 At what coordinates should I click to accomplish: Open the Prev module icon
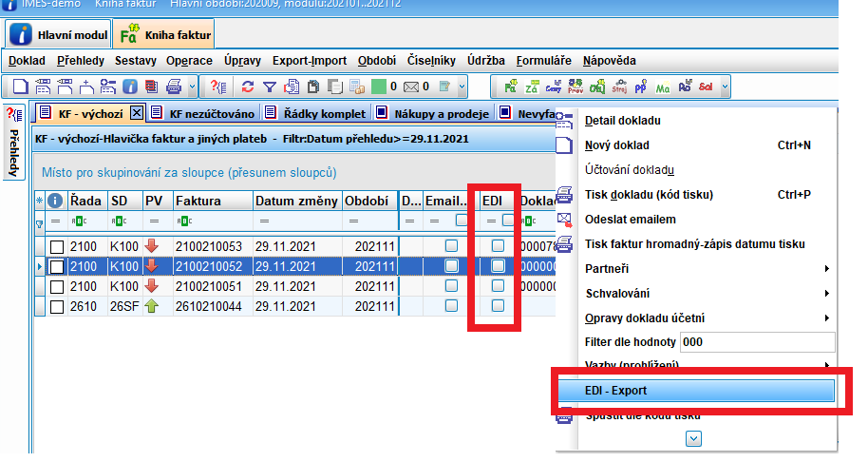576,87
